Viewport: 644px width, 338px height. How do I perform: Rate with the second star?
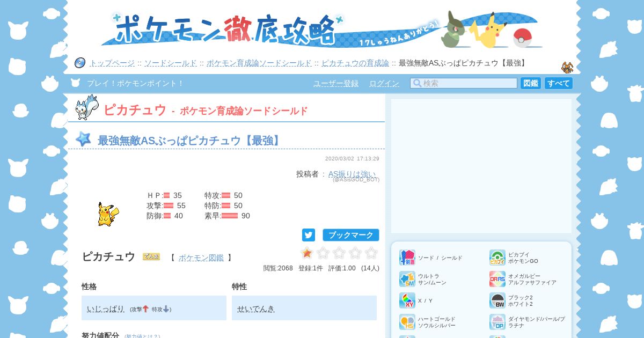click(x=323, y=253)
